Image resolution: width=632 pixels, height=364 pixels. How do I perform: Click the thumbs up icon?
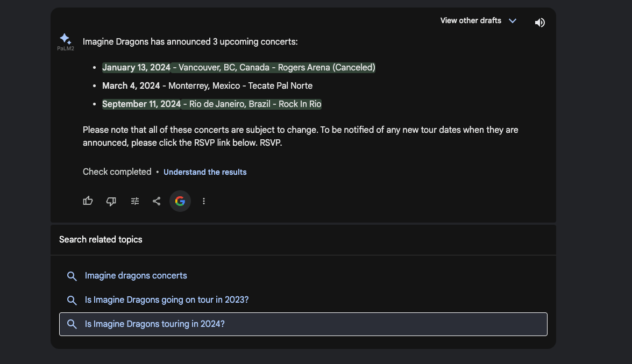pyautogui.click(x=88, y=201)
